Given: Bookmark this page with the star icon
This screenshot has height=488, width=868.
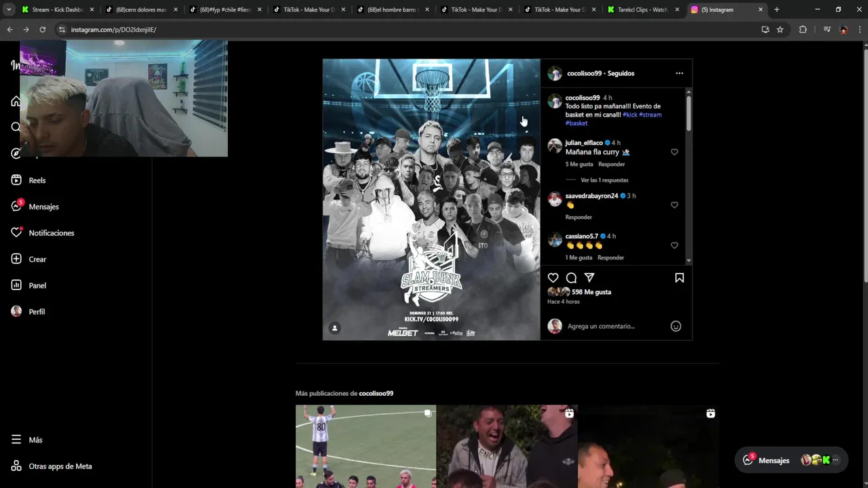Looking at the screenshot, I should point(780,30).
